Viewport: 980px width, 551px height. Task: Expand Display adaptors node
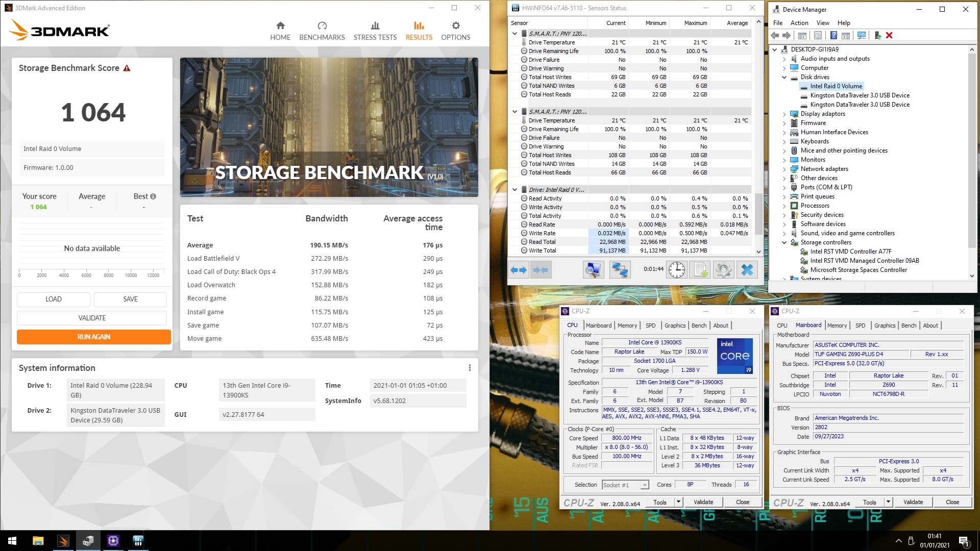[x=785, y=114]
